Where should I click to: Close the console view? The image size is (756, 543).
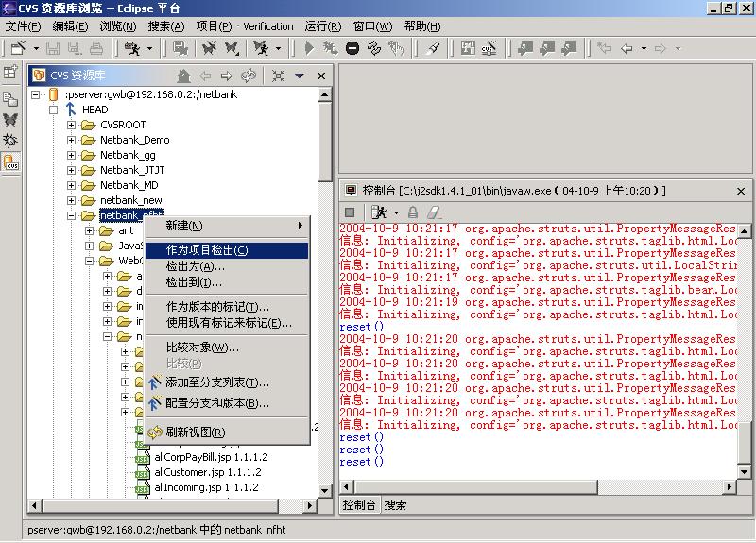tap(741, 192)
